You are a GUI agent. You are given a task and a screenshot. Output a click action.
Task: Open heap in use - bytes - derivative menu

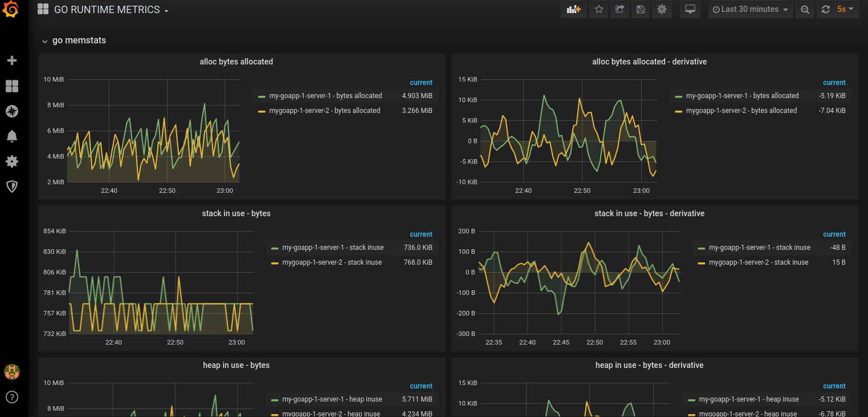649,365
